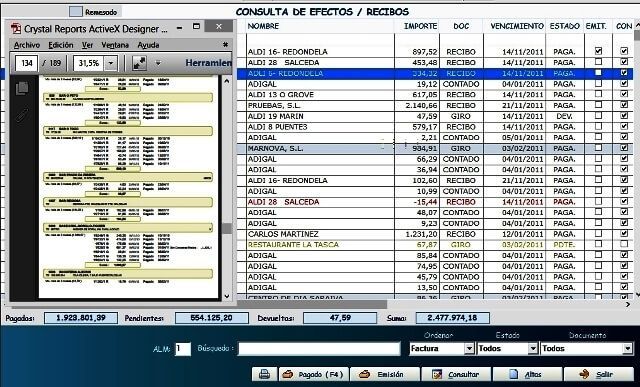
Task: Toggle CON checkbox for ALDI 13 O GROVE
Action: pyautogui.click(x=624, y=94)
